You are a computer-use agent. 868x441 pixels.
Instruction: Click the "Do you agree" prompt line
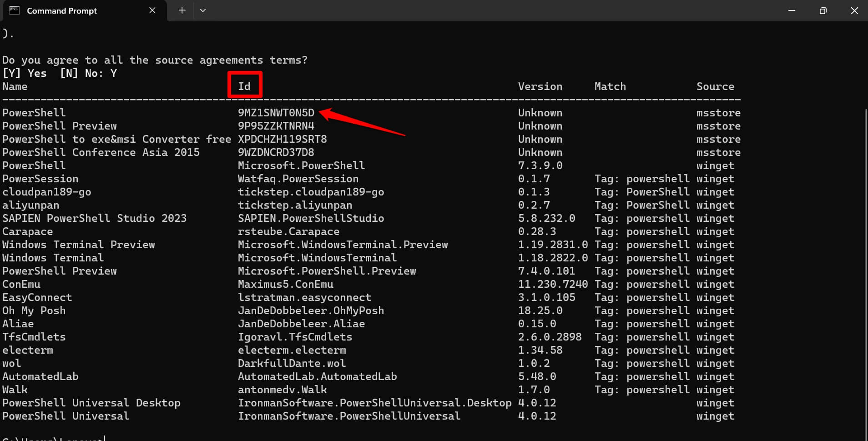point(155,60)
